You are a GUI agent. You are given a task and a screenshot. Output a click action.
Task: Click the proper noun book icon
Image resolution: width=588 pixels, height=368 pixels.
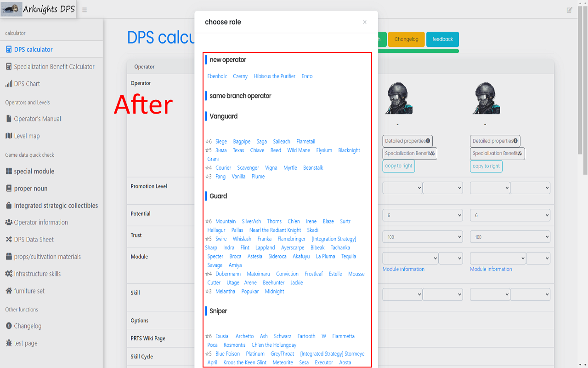point(9,188)
